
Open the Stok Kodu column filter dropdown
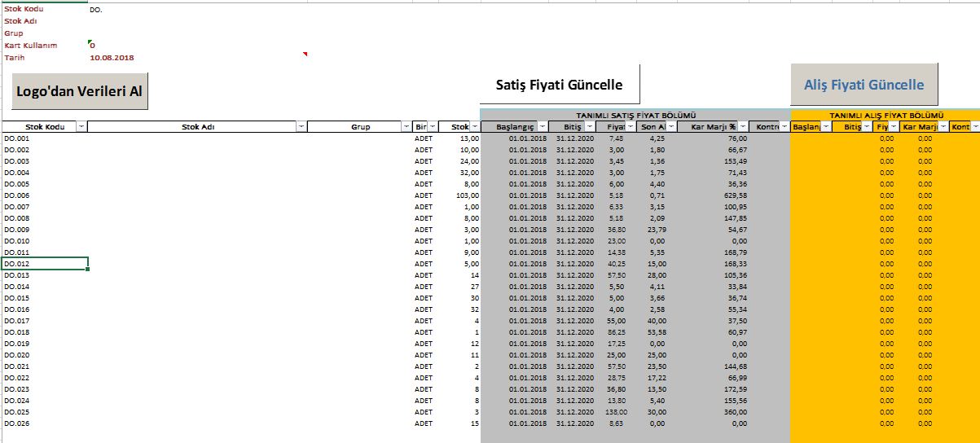pyautogui.click(x=81, y=127)
